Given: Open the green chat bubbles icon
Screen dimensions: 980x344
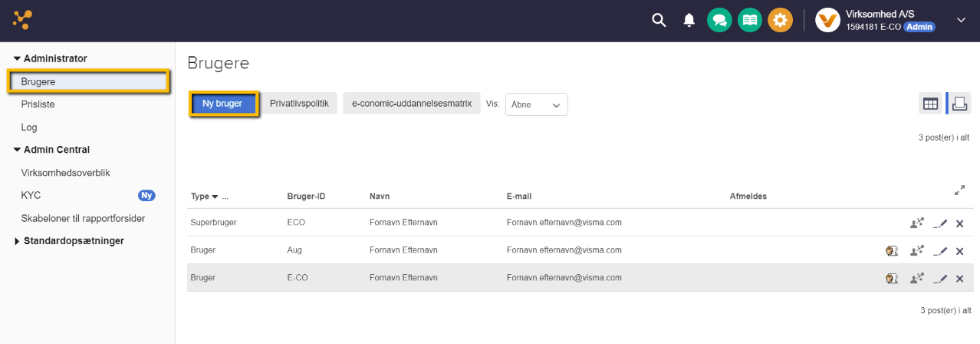Looking at the screenshot, I should [719, 21].
